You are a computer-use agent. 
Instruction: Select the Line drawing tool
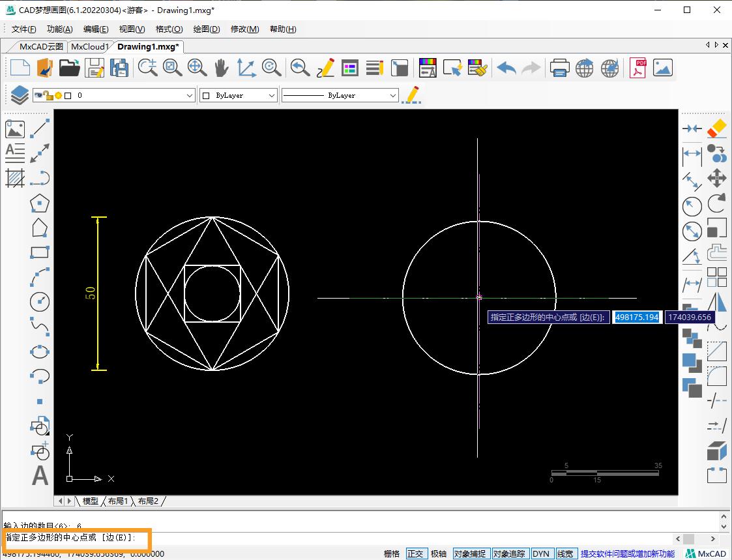40,128
